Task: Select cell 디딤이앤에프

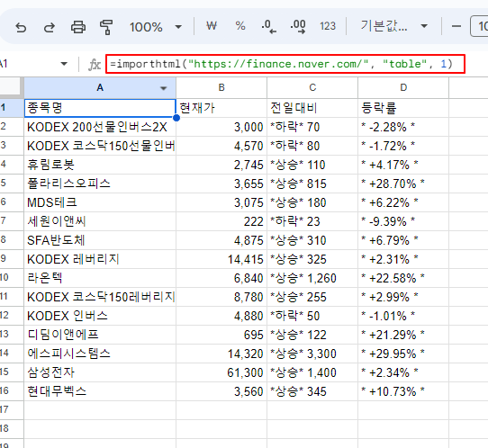Action: click(x=100, y=335)
